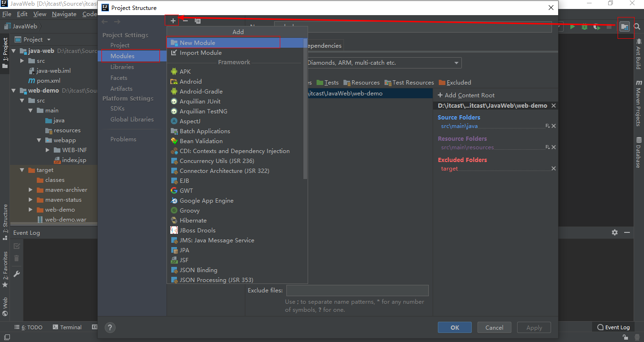Collapse target folder

[x=22, y=170]
